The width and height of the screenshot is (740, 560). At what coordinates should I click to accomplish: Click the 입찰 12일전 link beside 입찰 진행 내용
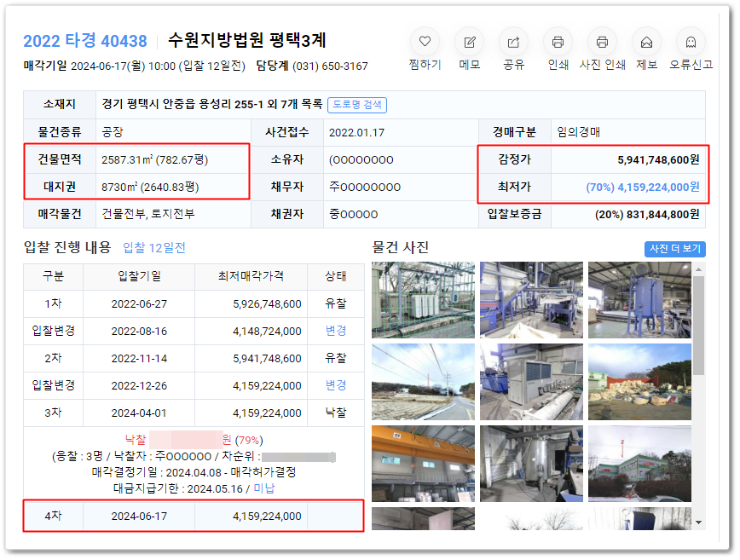[x=154, y=248]
